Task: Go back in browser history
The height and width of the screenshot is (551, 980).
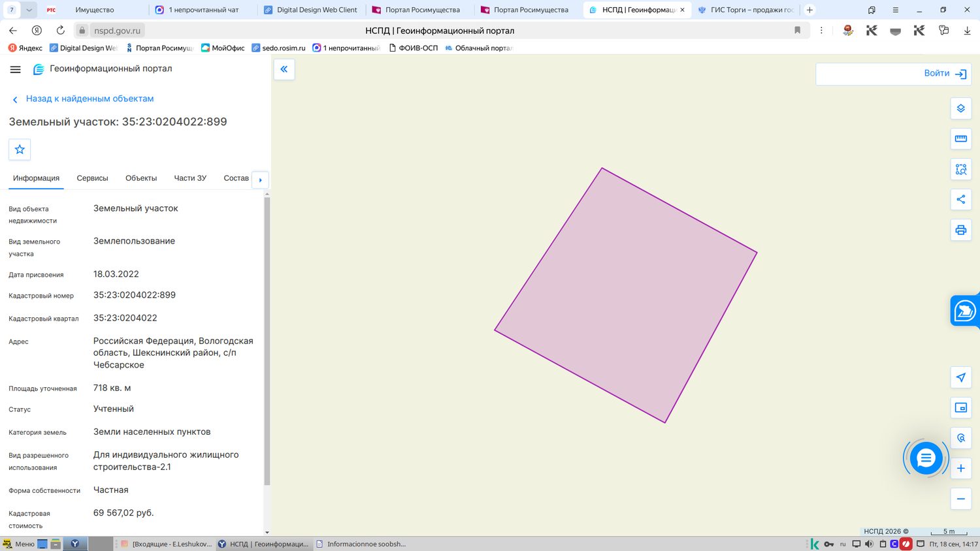Action: [13, 30]
